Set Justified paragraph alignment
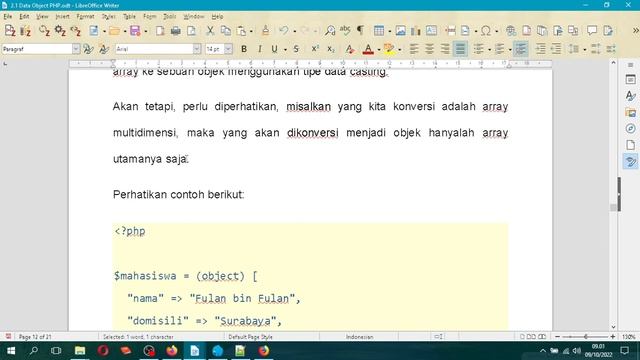Viewport: 640px width, 360px height. tap(460, 49)
